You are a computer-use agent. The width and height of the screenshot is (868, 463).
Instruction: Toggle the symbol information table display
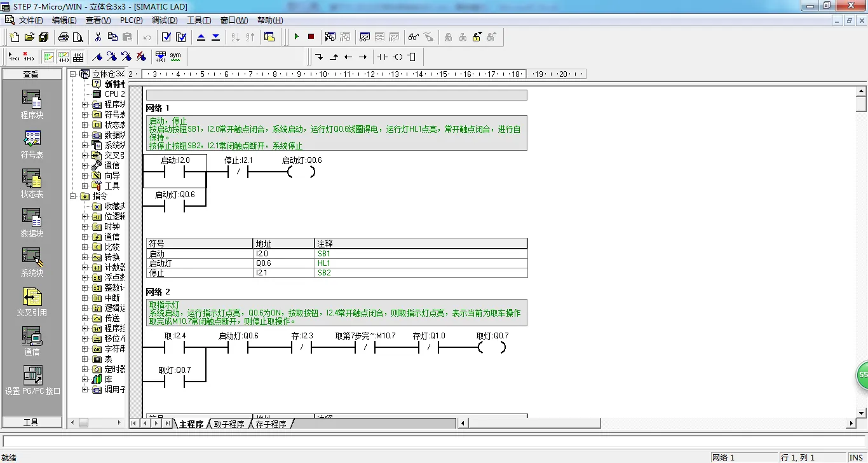(x=78, y=57)
